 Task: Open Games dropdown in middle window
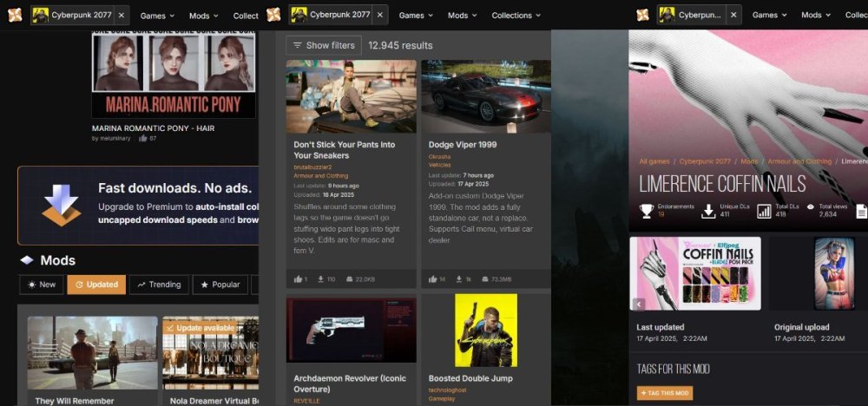click(x=416, y=16)
